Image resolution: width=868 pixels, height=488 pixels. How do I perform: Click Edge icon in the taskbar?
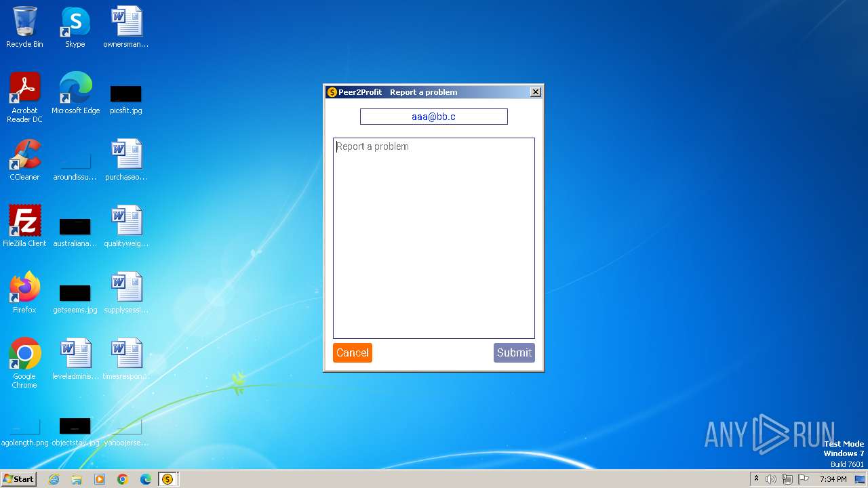click(146, 479)
